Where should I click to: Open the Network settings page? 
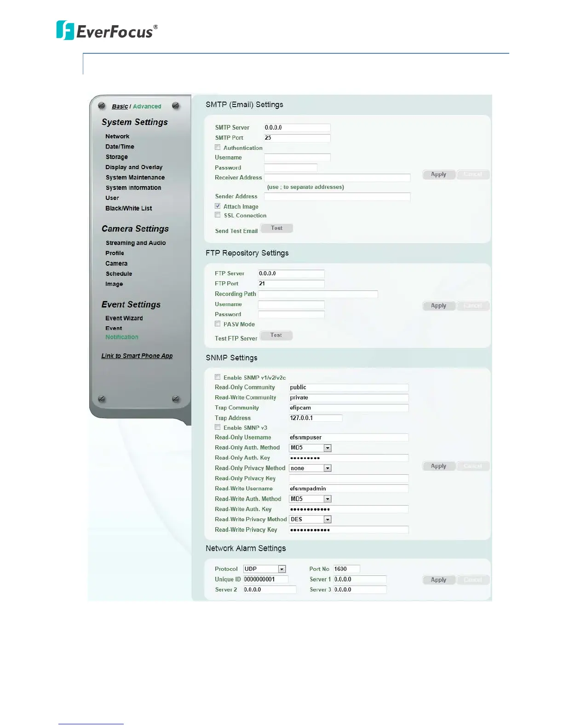tap(117, 136)
